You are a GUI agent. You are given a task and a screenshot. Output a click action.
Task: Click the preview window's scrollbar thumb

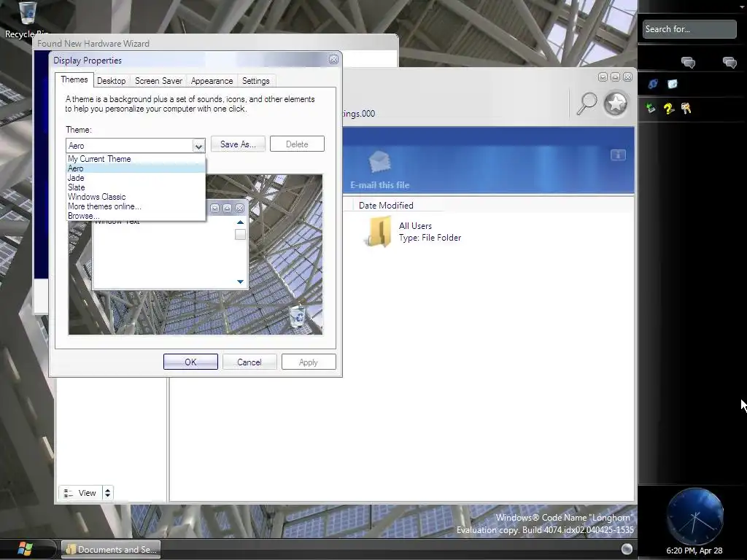(240, 234)
